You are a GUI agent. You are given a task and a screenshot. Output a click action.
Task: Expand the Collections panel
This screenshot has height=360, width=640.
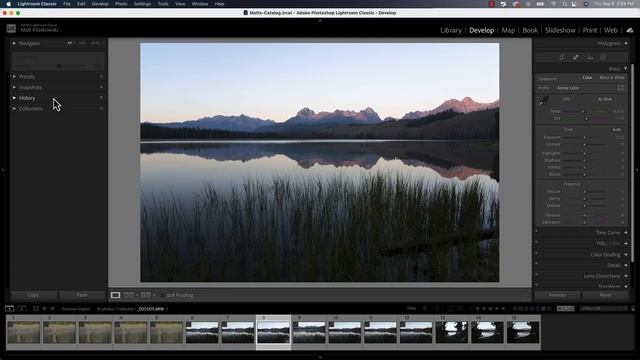[14, 109]
